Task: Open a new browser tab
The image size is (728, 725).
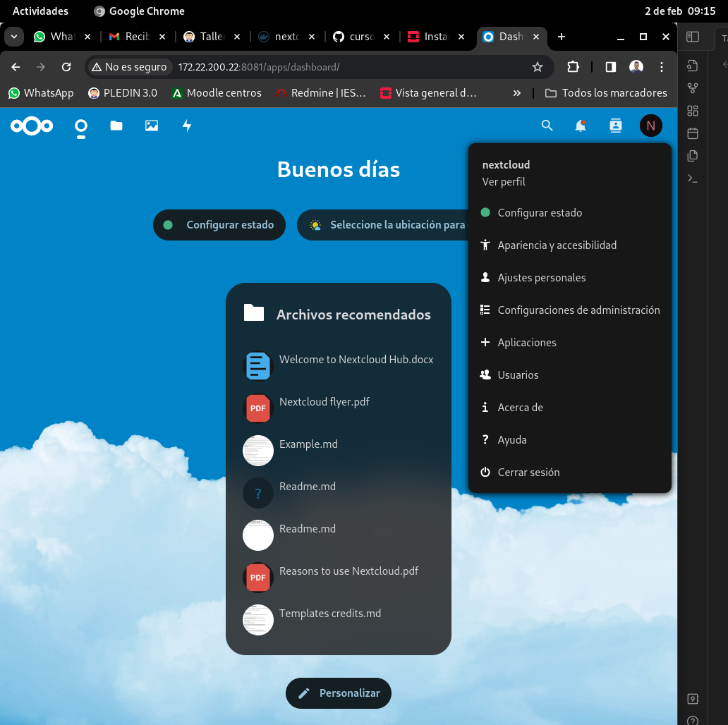Action: pos(562,37)
